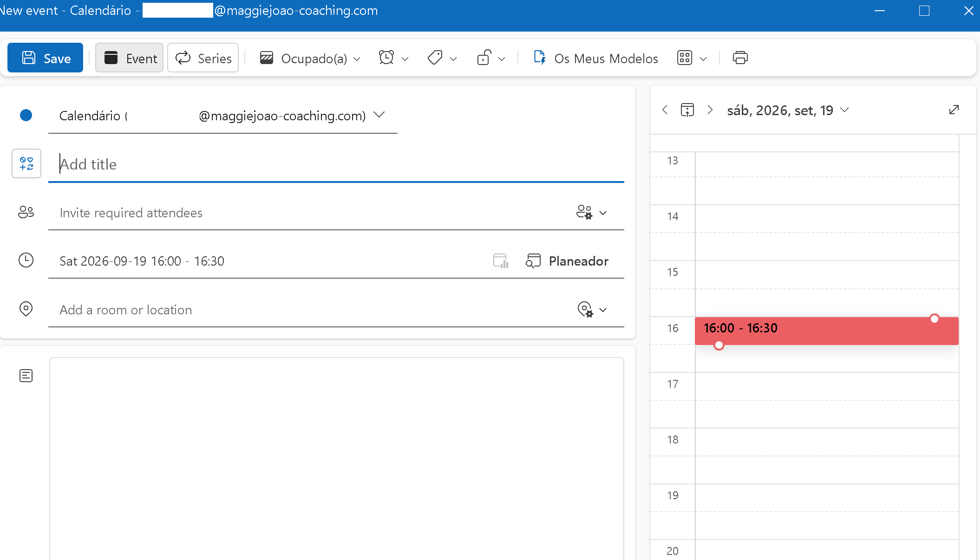
Task: Click the location pin icon
Action: (x=26, y=309)
